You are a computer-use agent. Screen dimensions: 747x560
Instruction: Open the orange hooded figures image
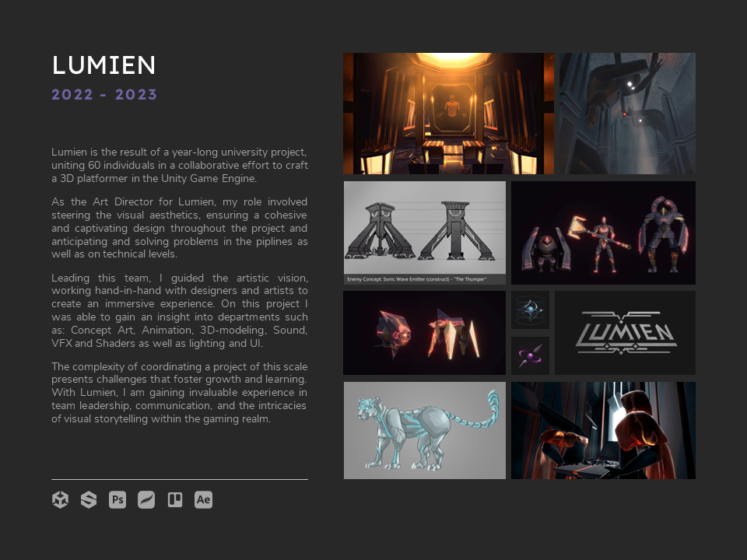pyautogui.click(x=603, y=430)
